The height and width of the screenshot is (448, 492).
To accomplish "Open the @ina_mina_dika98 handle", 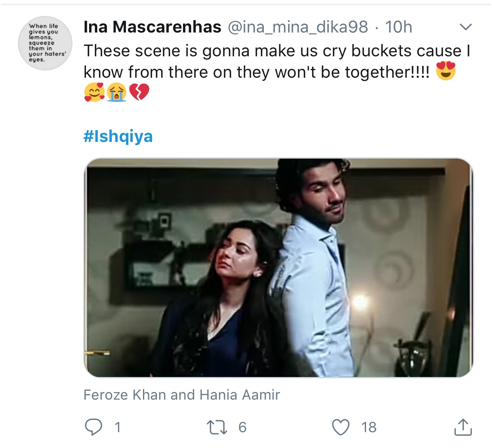I will pos(297,27).
